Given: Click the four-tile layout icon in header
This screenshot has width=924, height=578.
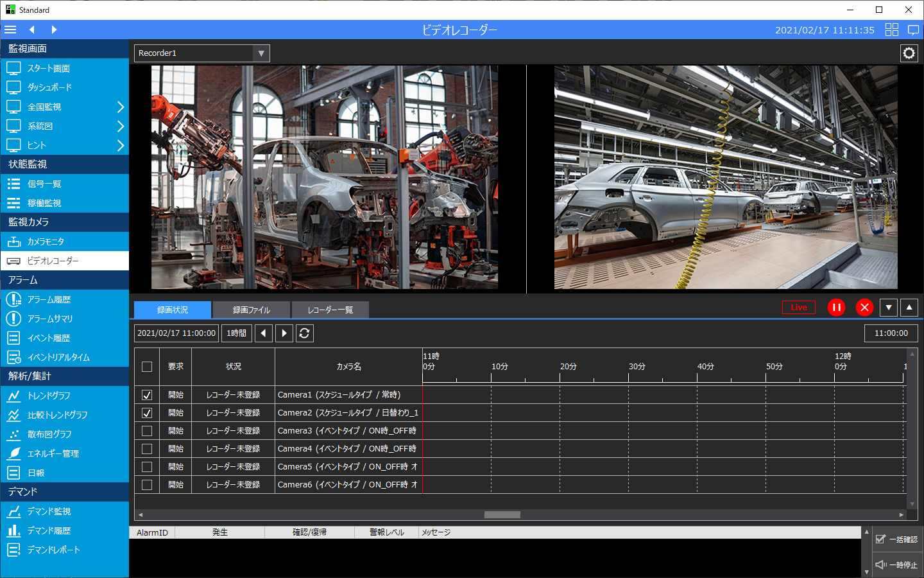Looking at the screenshot, I should click(891, 30).
